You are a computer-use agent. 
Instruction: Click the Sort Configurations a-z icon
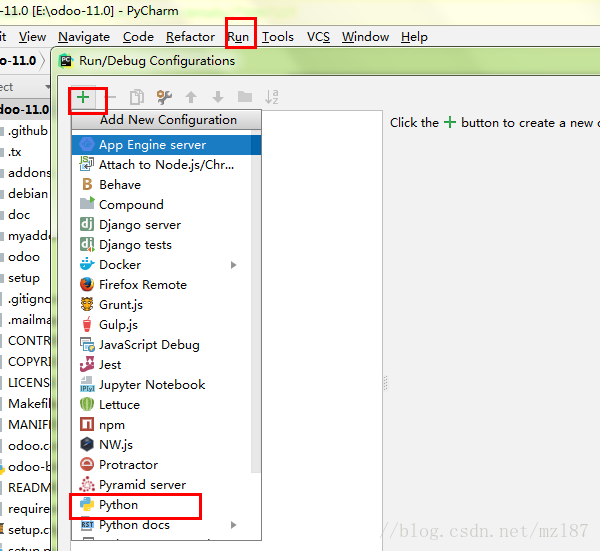272,97
